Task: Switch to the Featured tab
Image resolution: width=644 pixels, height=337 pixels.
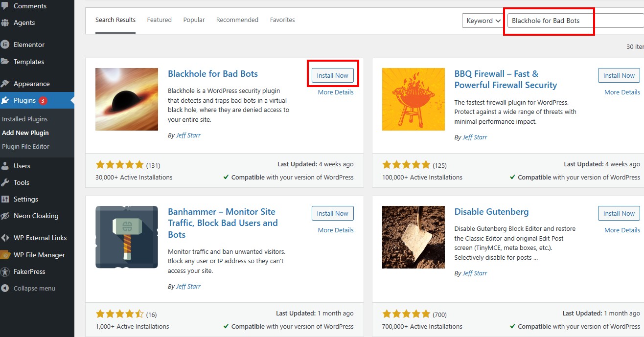Action: pyautogui.click(x=160, y=20)
